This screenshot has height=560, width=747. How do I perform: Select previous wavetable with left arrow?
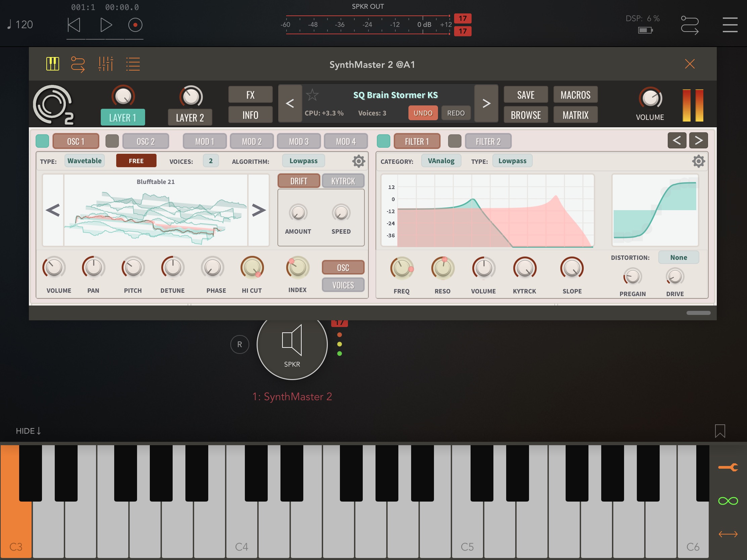[53, 210]
